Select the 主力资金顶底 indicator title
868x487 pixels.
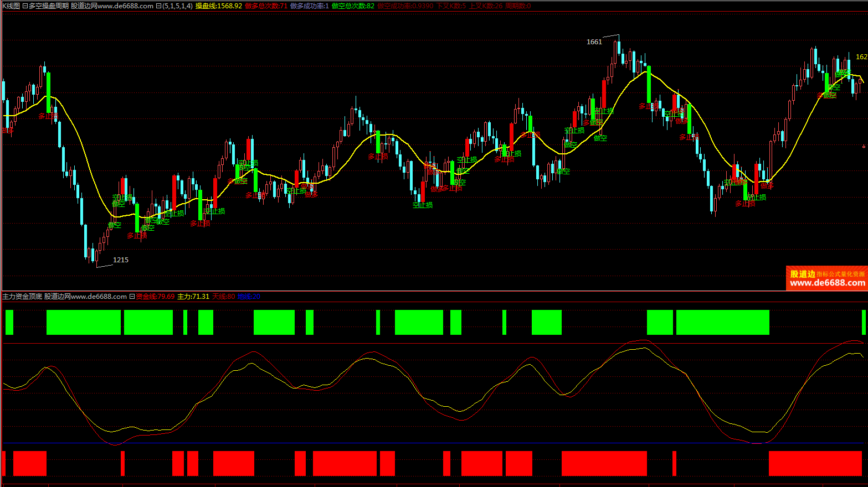22,297
